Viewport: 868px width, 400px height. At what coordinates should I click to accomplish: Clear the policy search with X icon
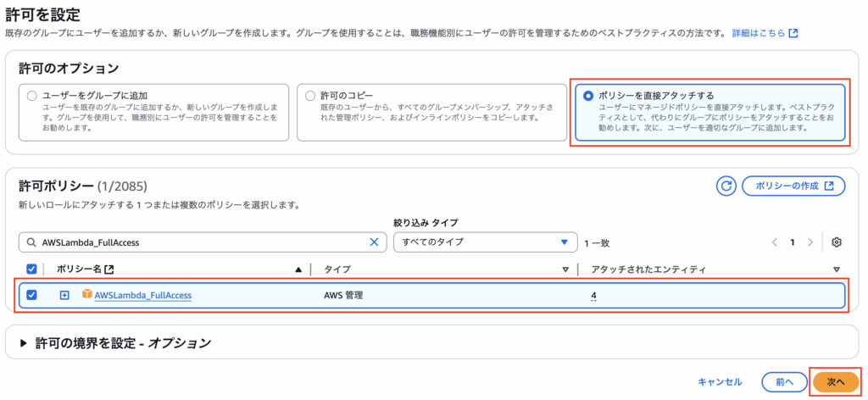(374, 242)
